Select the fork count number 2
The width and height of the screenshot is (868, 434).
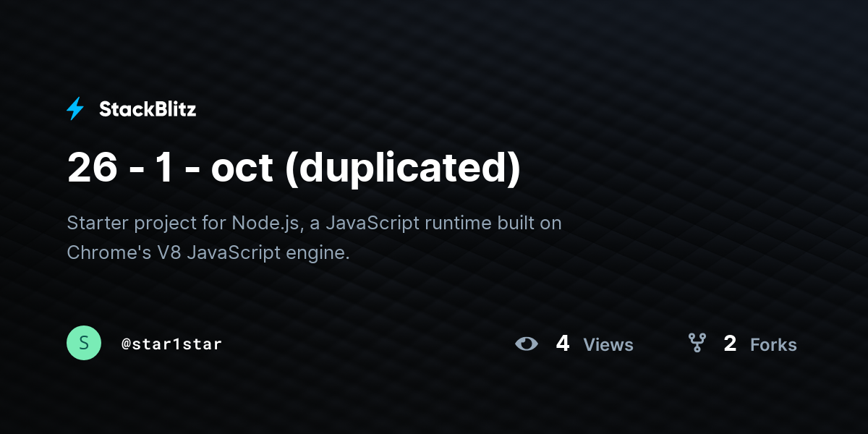tap(730, 344)
